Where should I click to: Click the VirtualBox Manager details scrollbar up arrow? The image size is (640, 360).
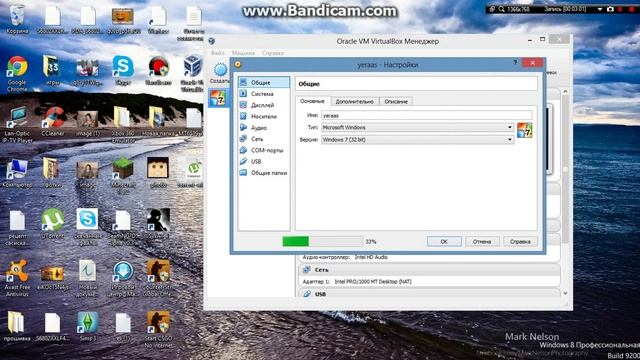click(565, 92)
